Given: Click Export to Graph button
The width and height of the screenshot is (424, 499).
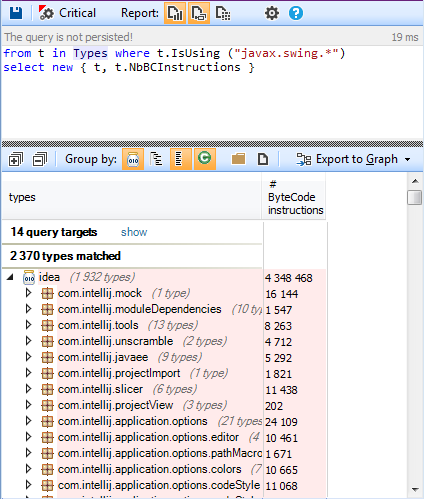Looking at the screenshot, I should click(347, 159).
